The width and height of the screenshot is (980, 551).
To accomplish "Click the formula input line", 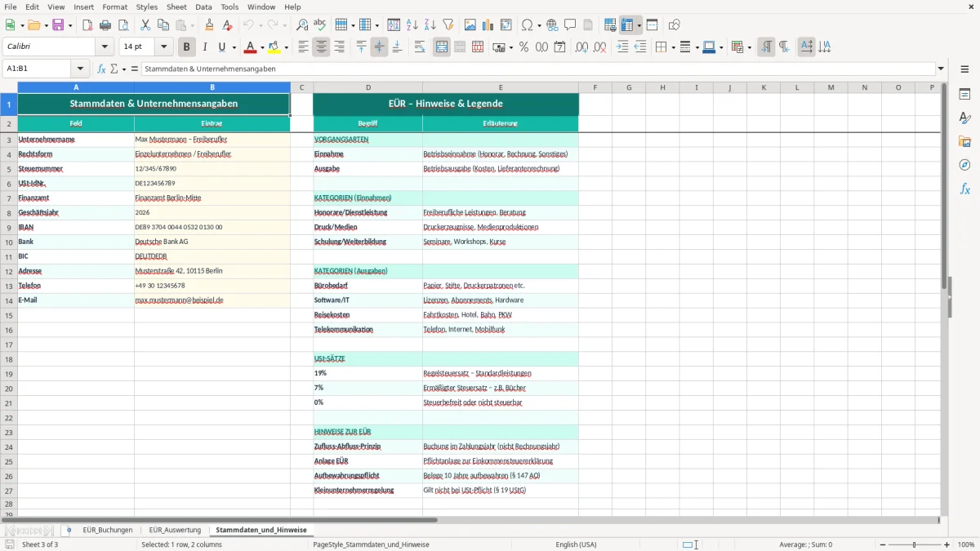I will point(537,69).
